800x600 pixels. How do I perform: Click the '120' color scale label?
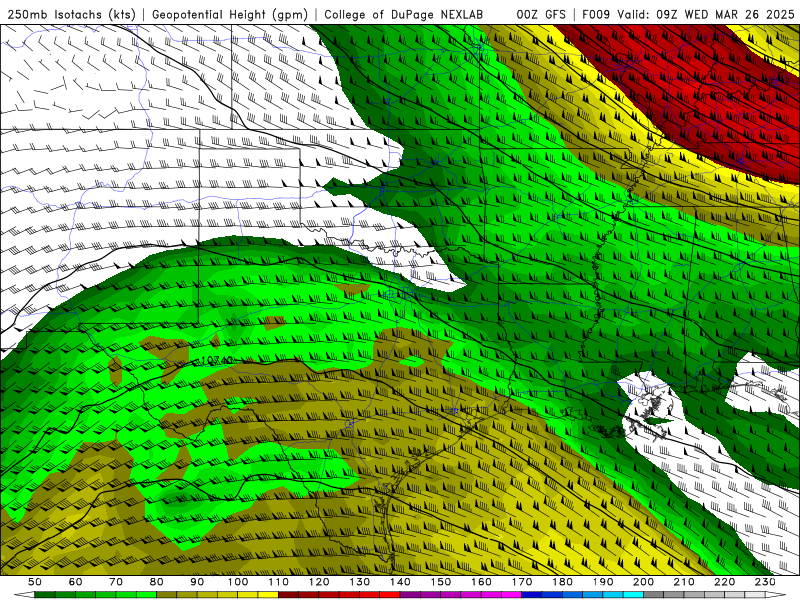pyautogui.click(x=319, y=582)
